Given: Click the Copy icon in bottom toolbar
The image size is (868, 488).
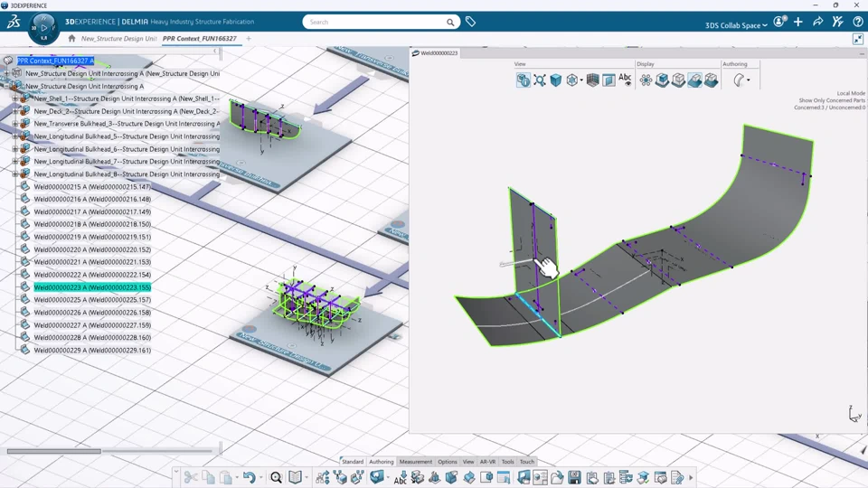Looking at the screenshot, I should click(208, 477).
